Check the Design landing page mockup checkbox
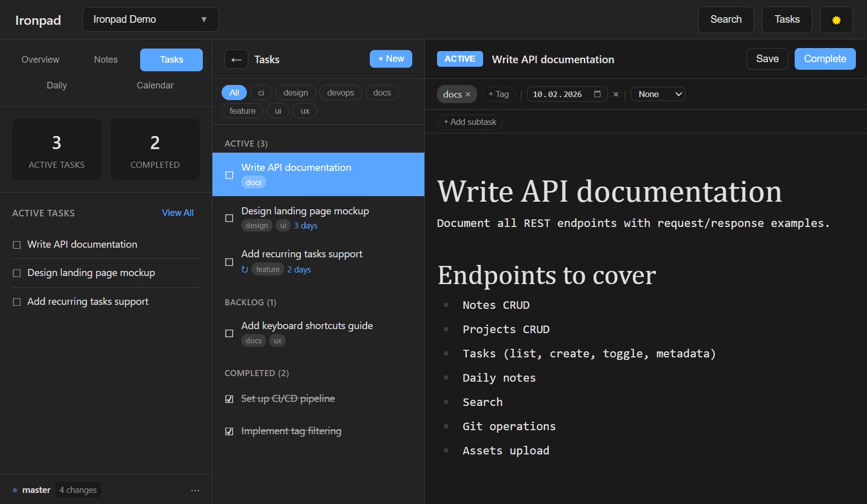The height and width of the screenshot is (504, 867). (x=229, y=218)
